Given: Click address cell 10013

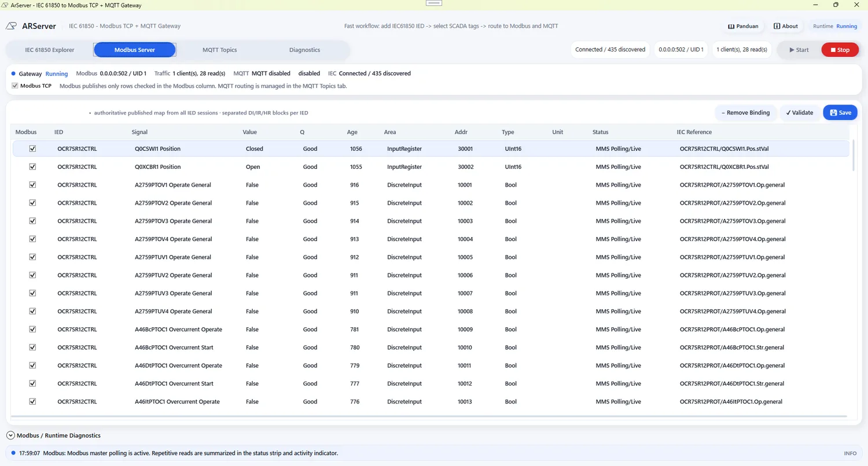Looking at the screenshot, I should pos(465,402).
